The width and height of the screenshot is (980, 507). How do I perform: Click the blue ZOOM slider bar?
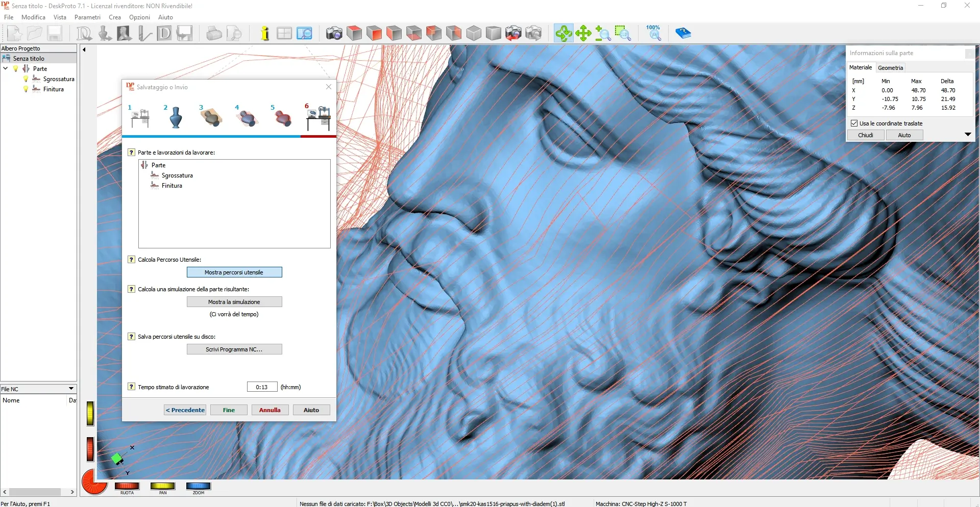pyautogui.click(x=199, y=486)
